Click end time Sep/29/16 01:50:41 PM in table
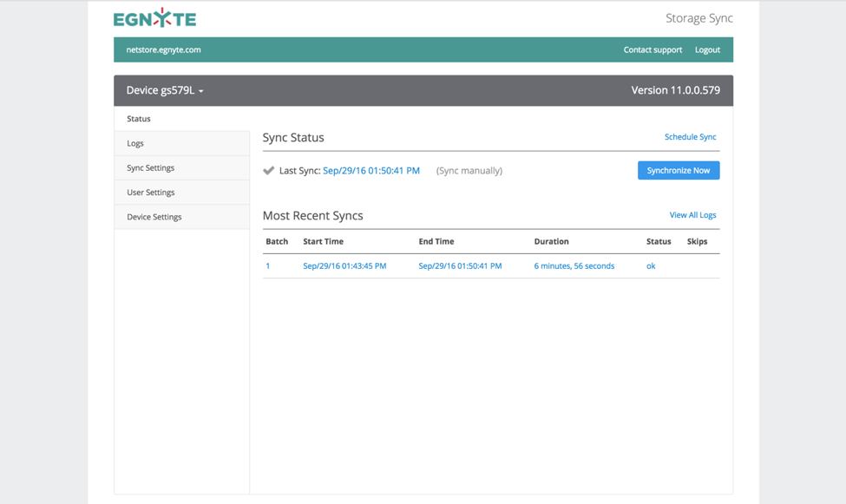 [x=460, y=266]
